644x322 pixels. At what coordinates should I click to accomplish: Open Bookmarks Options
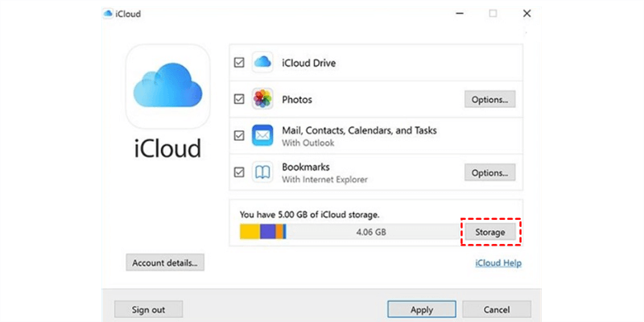tap(489, 171)
